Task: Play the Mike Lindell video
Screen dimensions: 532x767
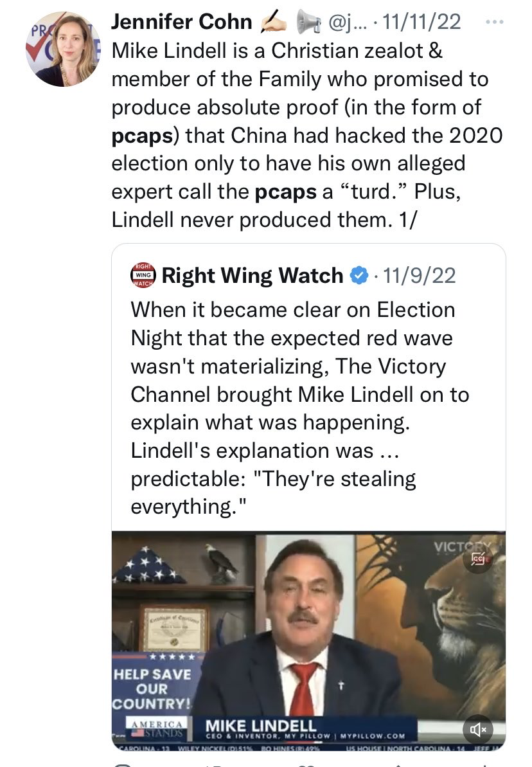Action: point(308,641)
